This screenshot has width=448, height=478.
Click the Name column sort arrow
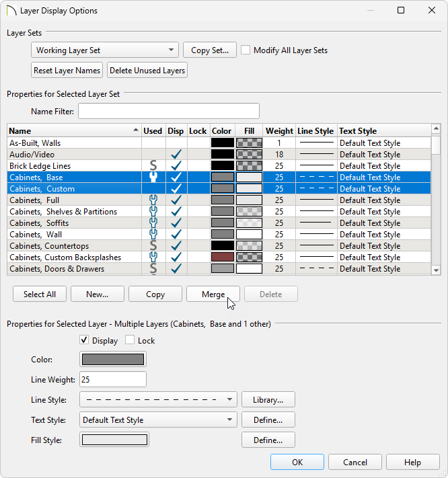[136, 130]
